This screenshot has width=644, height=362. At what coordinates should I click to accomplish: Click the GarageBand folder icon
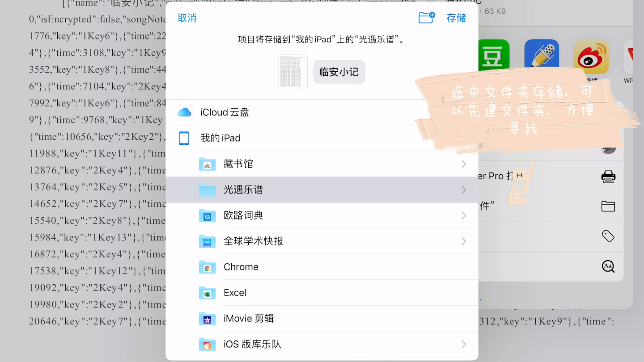207,344
